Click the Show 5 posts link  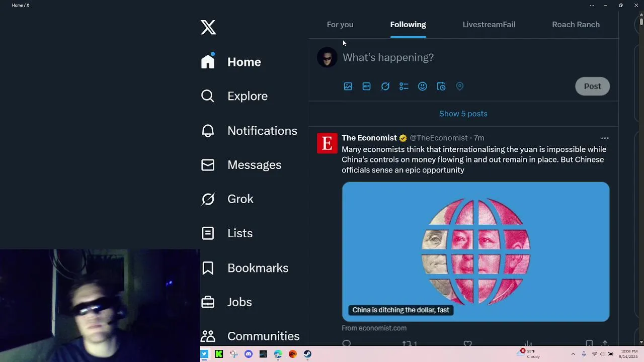click(463, 114)
